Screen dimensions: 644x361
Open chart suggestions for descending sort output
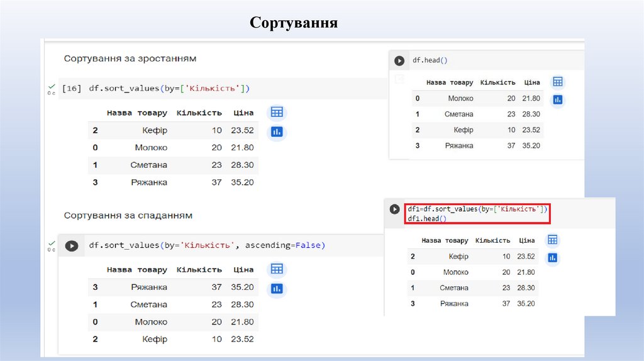pos(277,289)
